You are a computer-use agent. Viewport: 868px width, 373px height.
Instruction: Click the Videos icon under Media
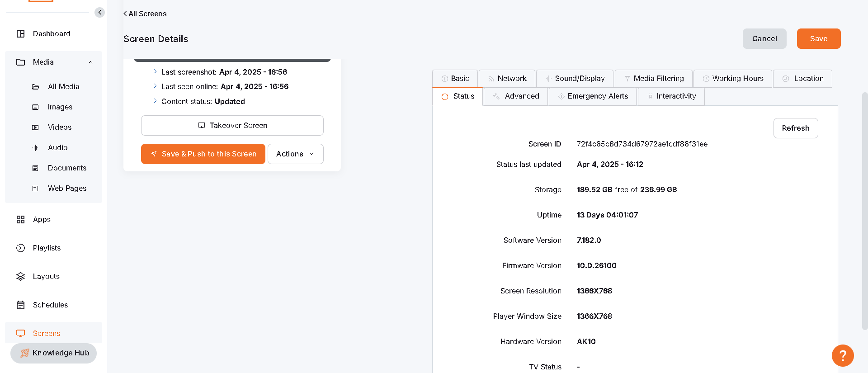[x=35, y=127]
